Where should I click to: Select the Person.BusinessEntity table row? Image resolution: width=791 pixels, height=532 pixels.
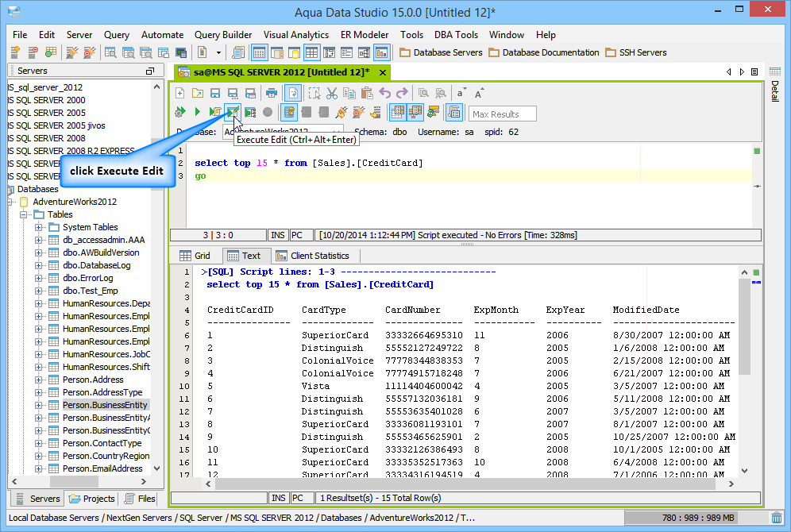point(105,405)
